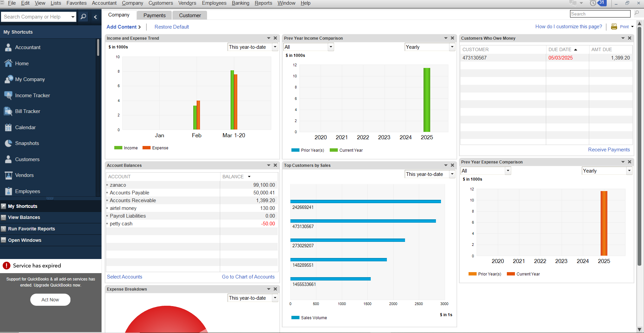Open My Company shortcut icon

[9, 79]
